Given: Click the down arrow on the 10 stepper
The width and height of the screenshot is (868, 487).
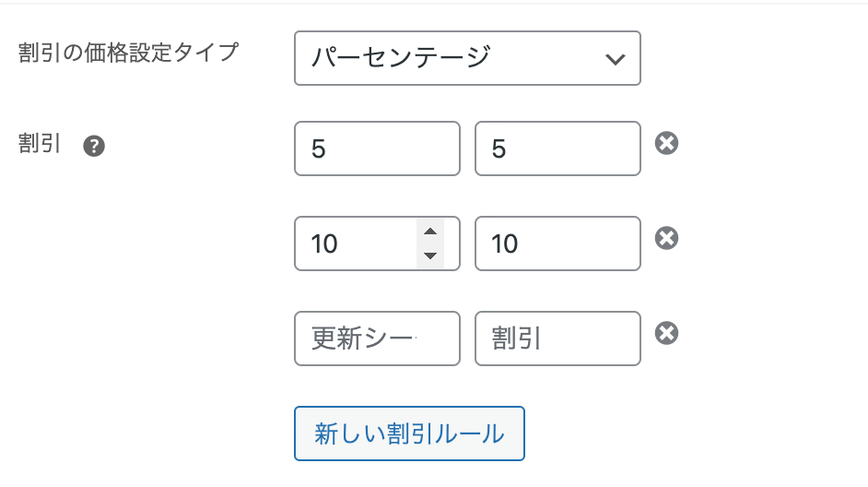Looking at the screenshot, I should (430, 255).
